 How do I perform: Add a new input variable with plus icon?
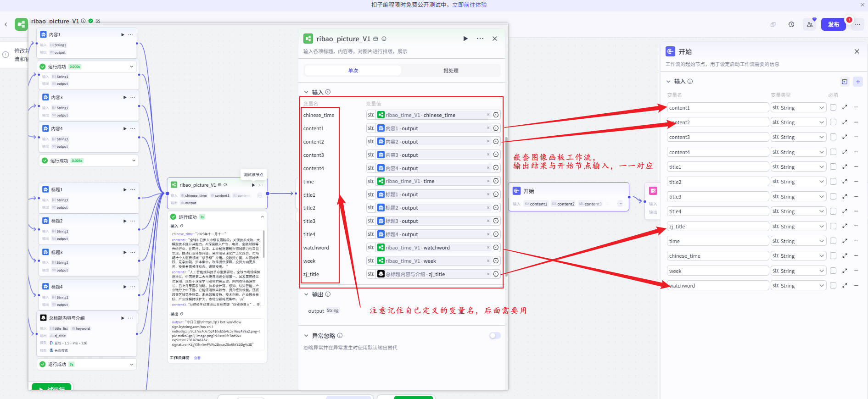click(x=858, y=82)
